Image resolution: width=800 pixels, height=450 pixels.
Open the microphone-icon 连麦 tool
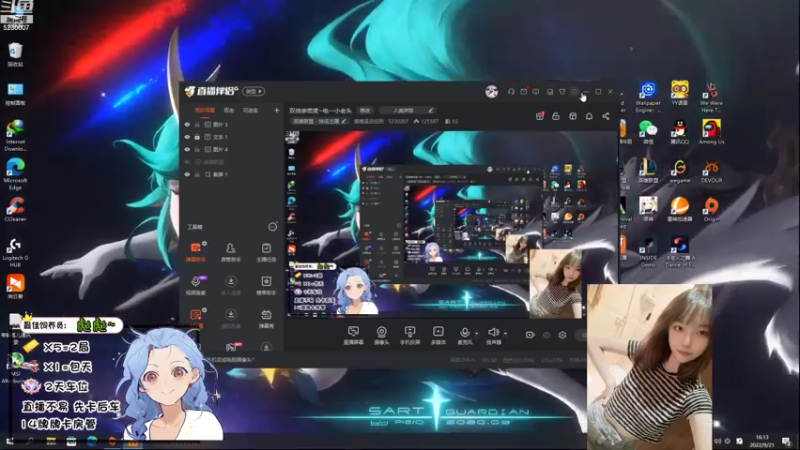(x=195, y=286)
